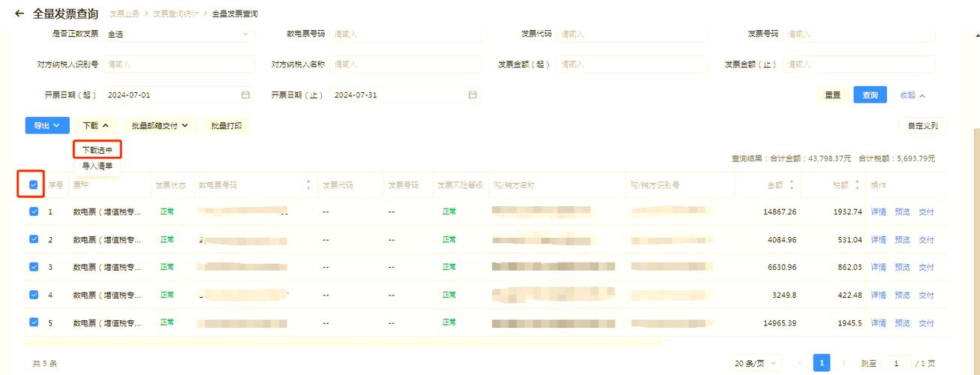Toggle the select-all checkbox in table header

[x=33, y=184]
